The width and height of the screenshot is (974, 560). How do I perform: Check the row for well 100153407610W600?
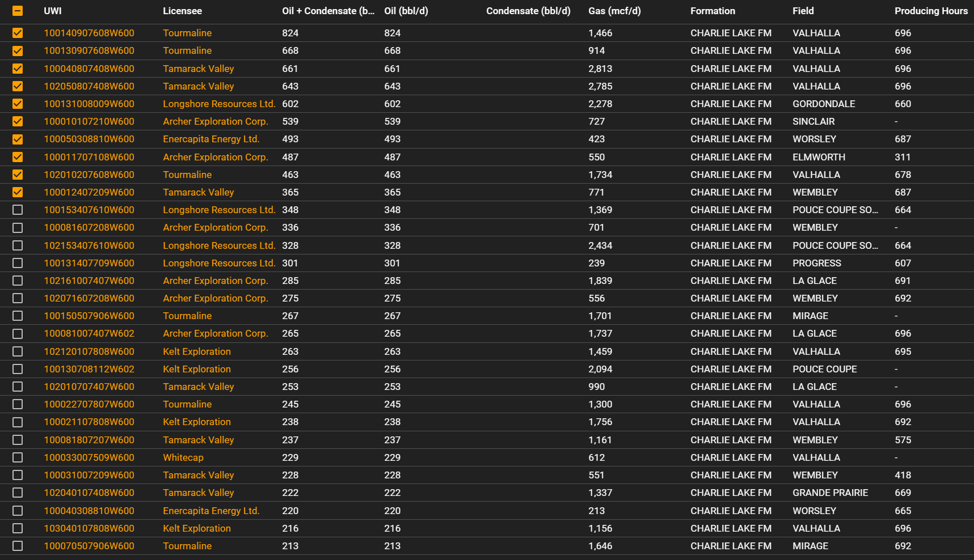(x=18, y=210)
